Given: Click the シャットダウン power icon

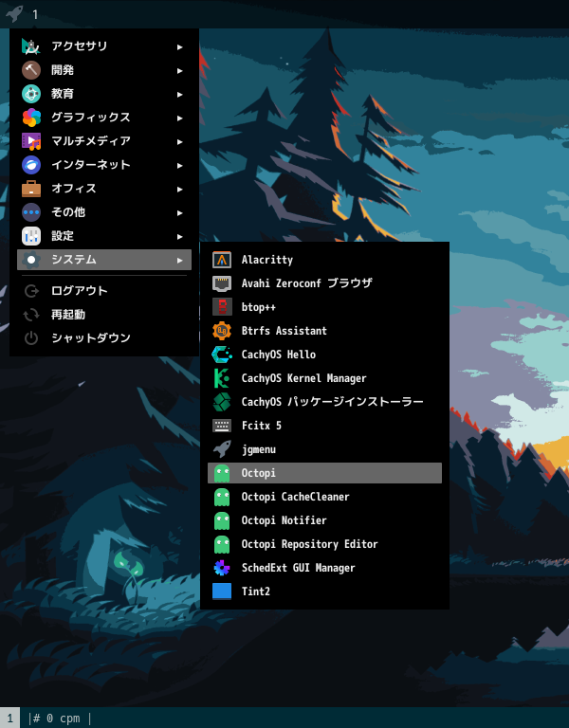Looking at the screenshot, I should coord(31,338).
